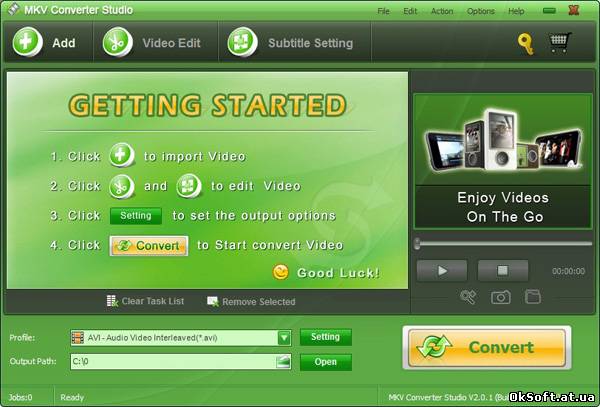Open the Edit menu

click(x=410, y=11)
